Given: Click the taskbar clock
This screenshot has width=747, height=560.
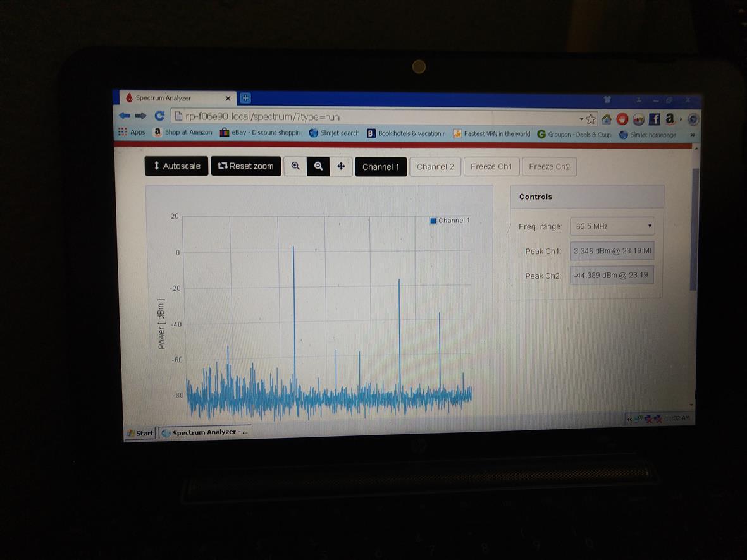Looking at the screenshot, I should click(x=677, y=418).
